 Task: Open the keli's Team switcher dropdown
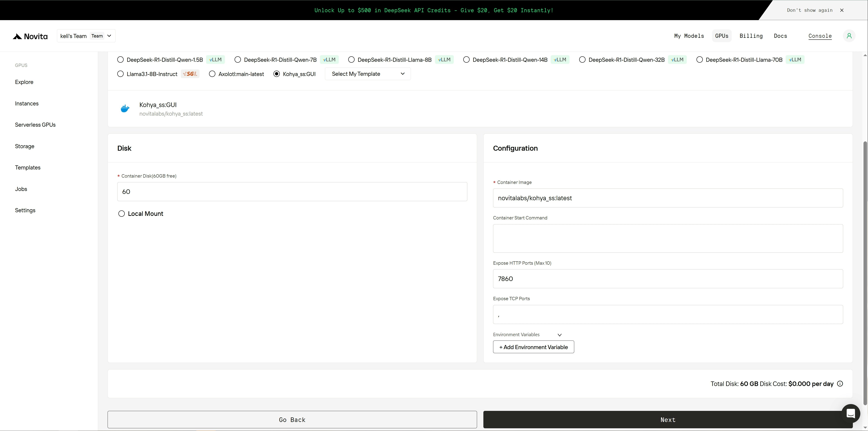[x=86, y=36]
